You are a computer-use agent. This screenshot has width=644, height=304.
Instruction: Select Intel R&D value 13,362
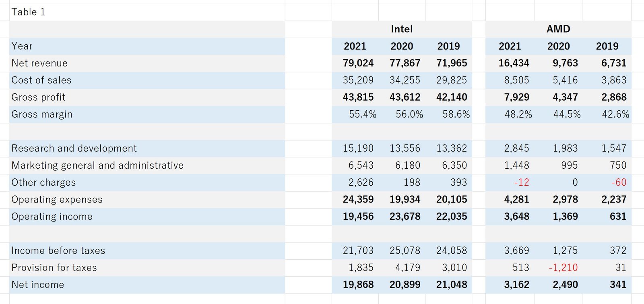tap(452, 149)
